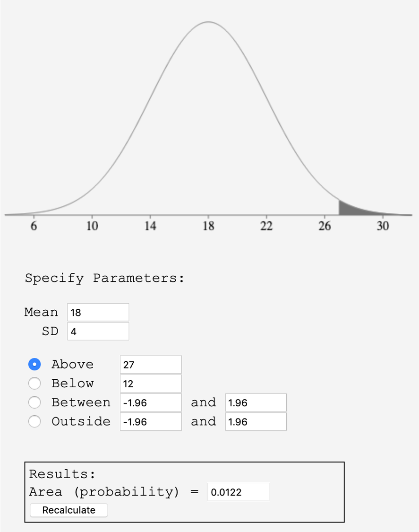Click the Between upper bound field
Viewport: 419px width, 532px height.
tap(256, 402)
